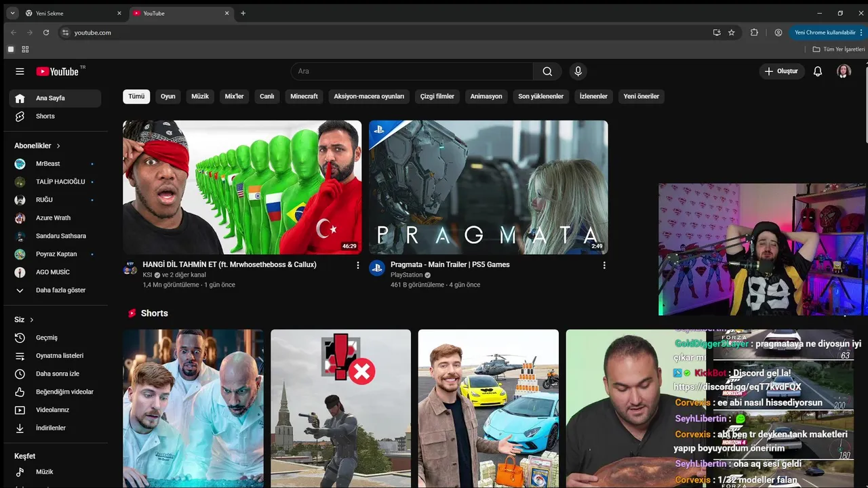Open the PlayStation channel avatar
This screenshot has width=868, height=488.
(377, 268)
